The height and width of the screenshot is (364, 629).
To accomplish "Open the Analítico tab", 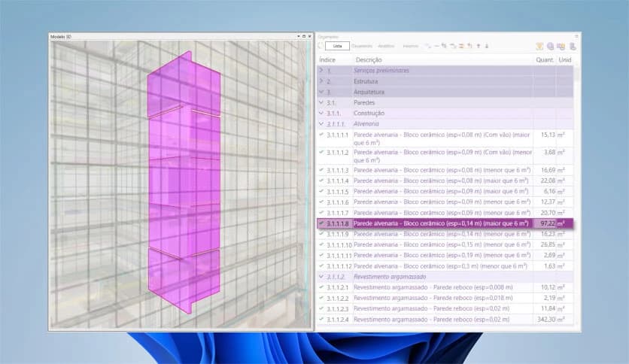I will [386, 46].
